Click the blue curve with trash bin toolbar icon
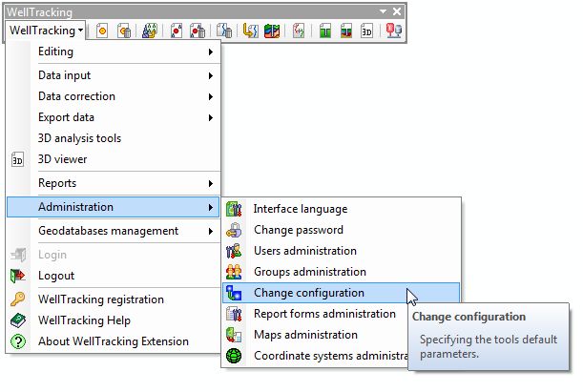 (224, 31)
